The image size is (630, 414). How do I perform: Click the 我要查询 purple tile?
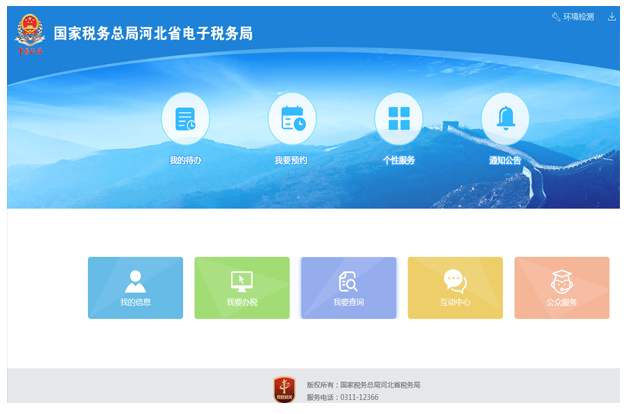(x=348, y=288)
